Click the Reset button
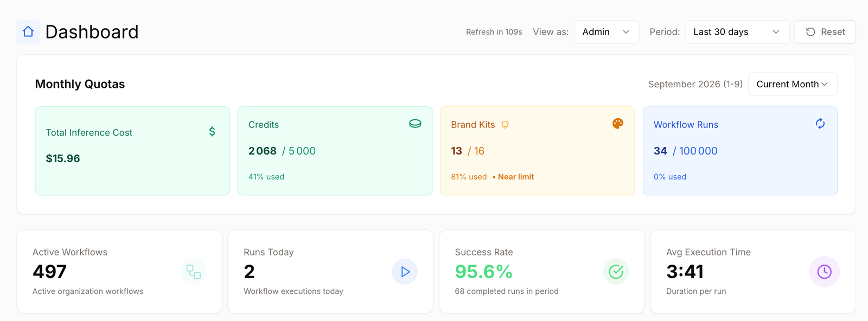868x321 pixels. click(825, 32)
